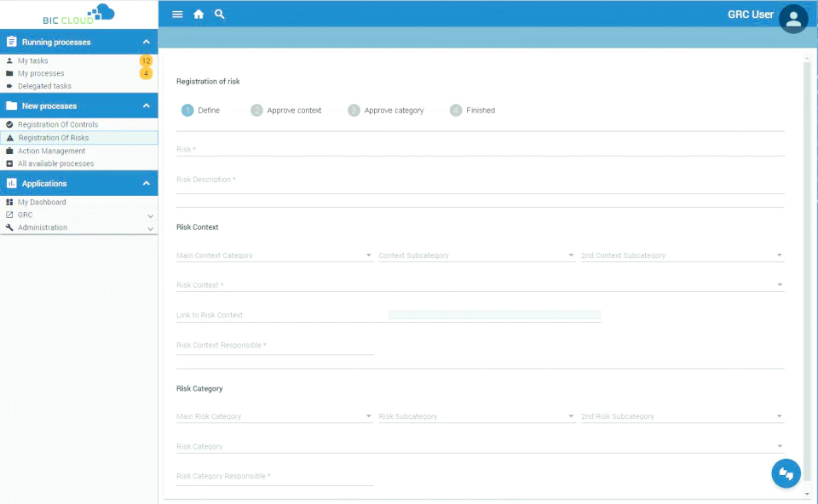Collapse the Running processes section

tap(146, 42)
